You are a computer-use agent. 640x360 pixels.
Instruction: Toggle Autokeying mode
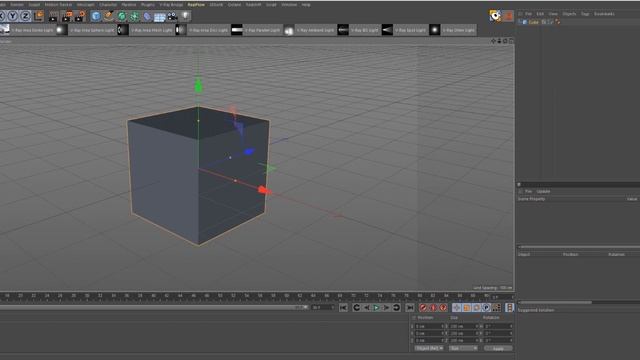tap(433, 308)
